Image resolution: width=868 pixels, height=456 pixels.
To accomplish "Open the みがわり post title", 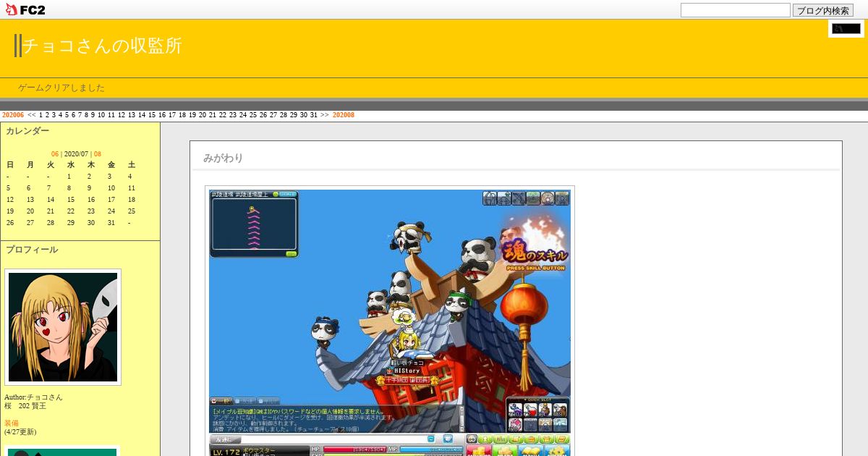I will coord(223,158).
